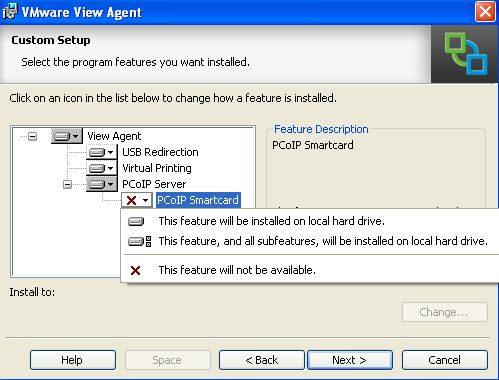The width and height of the screenshot is (499, 380).
Task: Select the PCoIP Server tree label
Action: [154, 184]
